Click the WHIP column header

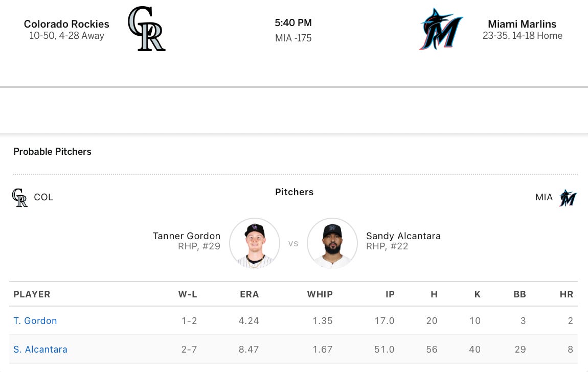[x=320, y=294]
